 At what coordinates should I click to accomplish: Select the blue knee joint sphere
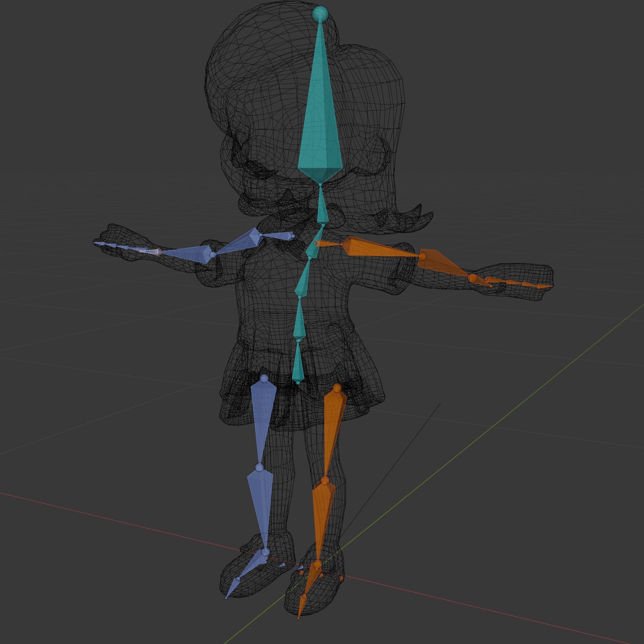(x=259, y=468)
